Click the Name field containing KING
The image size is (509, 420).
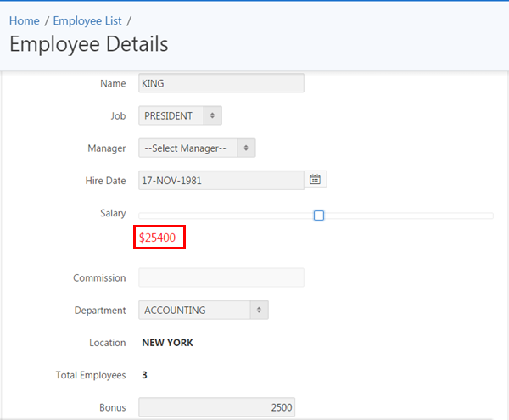221,83
